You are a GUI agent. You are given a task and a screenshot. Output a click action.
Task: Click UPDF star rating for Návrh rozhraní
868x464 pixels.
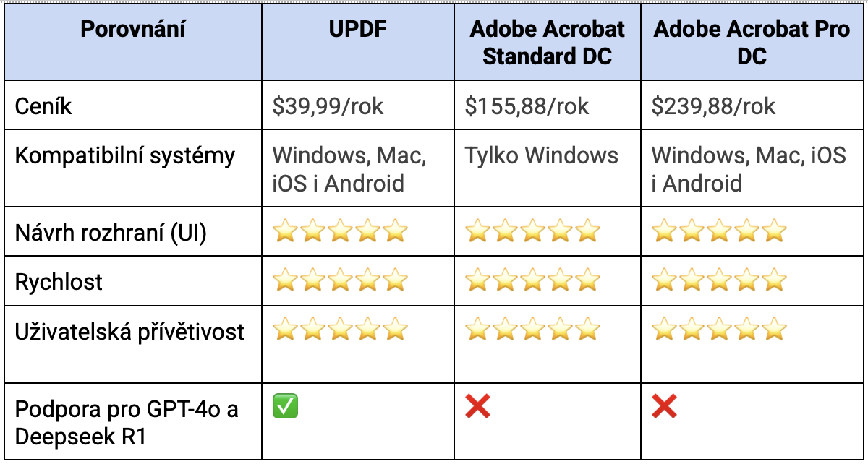(x=341, y=232)
